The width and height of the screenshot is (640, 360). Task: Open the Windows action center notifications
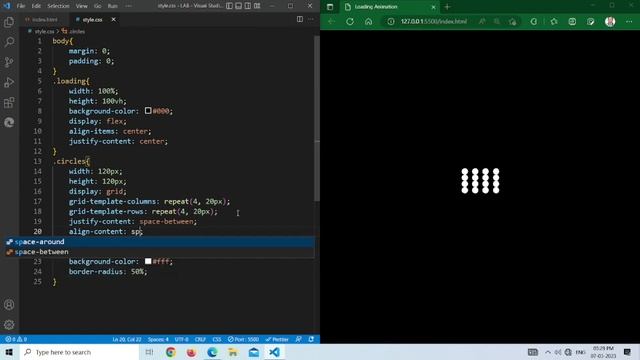[627, 352]
